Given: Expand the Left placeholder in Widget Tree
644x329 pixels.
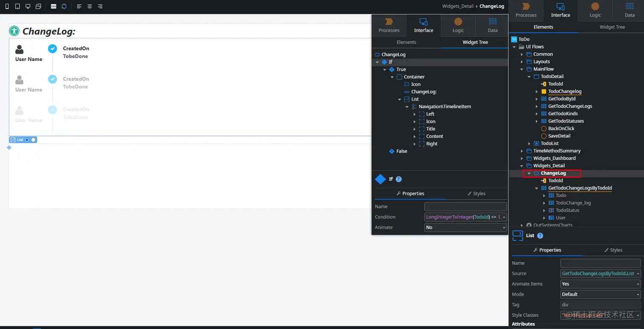Looking at the screenshot, I should [x=415, y=114].
